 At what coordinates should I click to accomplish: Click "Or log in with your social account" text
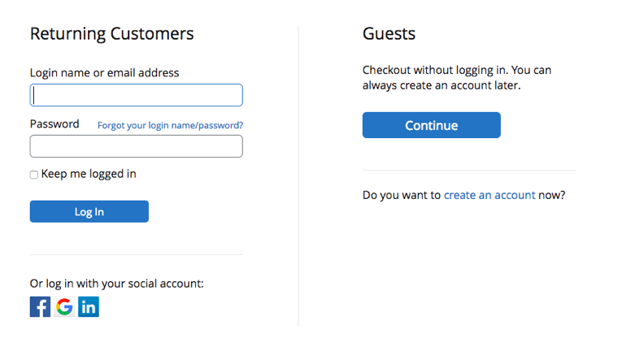(116, 284)
